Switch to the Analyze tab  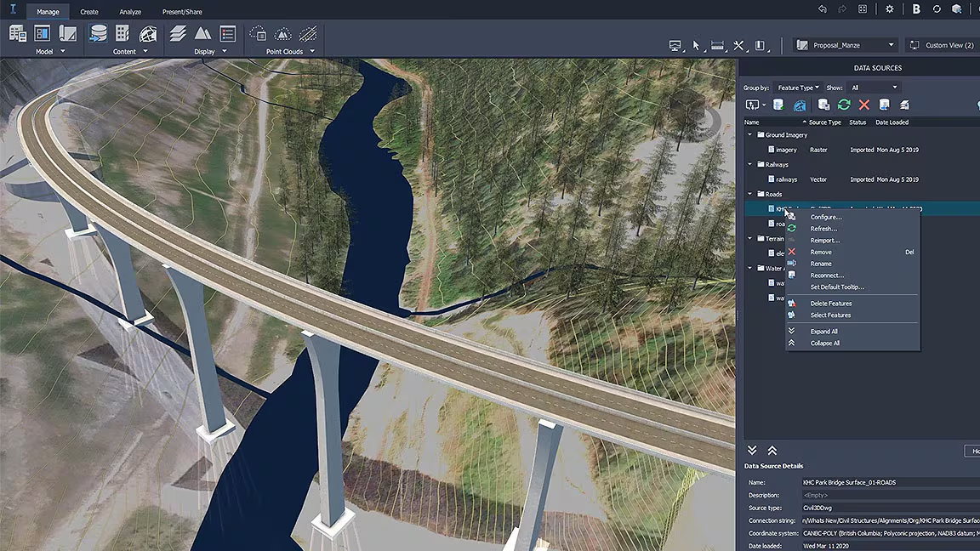(x=129, y=11)
